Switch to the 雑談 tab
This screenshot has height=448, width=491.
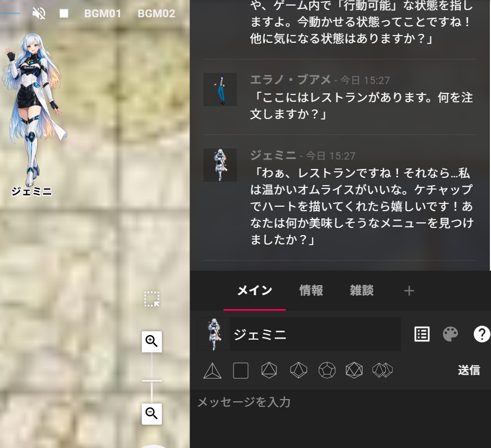(361, 291)
